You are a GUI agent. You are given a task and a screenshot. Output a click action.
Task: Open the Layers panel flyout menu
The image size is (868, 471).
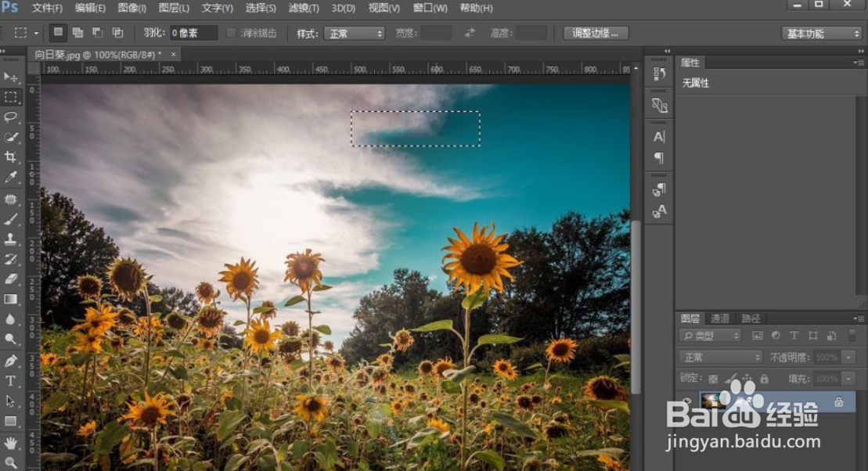coord(859,318)
